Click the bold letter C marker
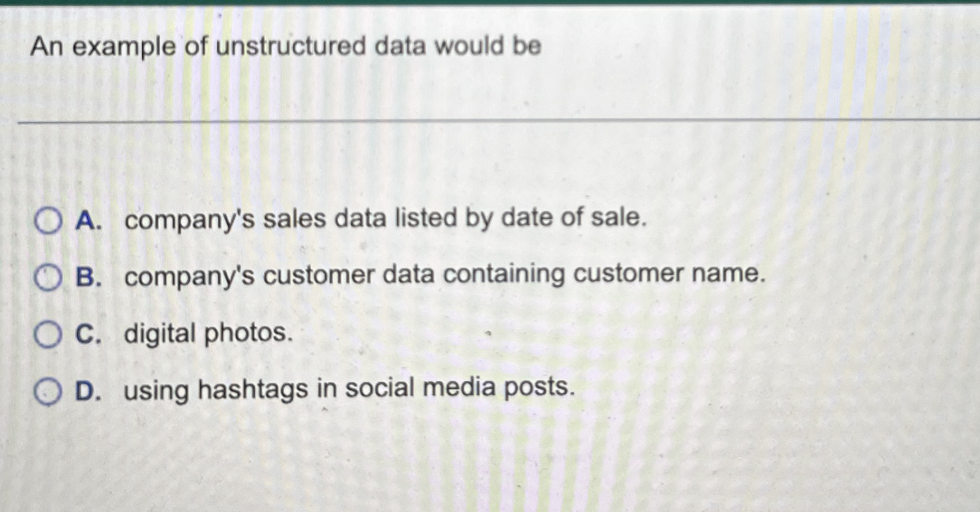This screenshot has height=512, width=980. [88, 332]
